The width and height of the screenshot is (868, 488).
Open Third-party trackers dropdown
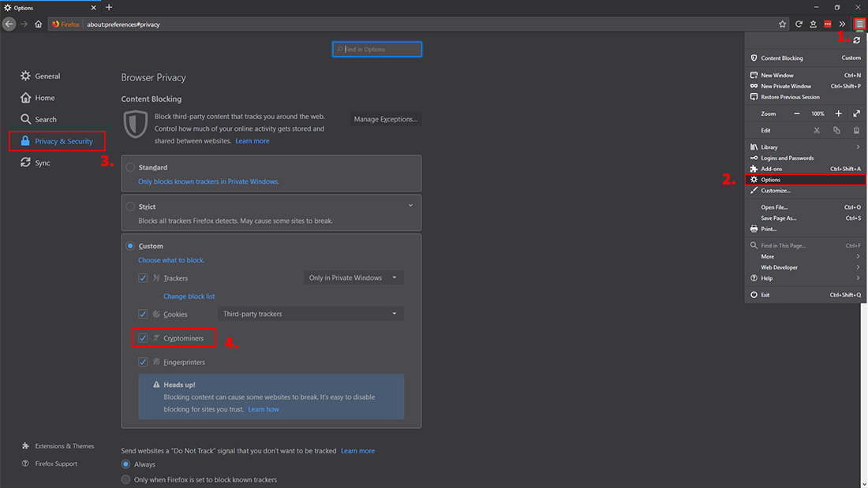(311, 314)
